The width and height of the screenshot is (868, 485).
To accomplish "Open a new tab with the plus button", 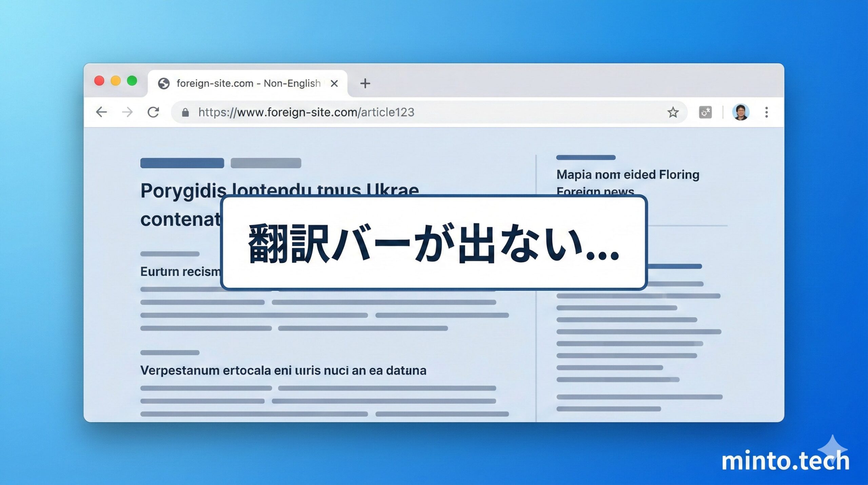I will click(365, 84).
